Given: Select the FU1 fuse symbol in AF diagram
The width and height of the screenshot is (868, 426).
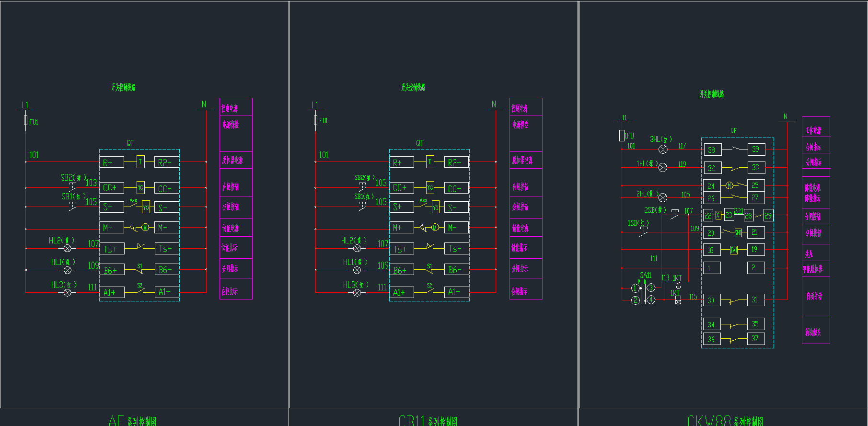Looking at the screenshot, I should click(26, 120).
